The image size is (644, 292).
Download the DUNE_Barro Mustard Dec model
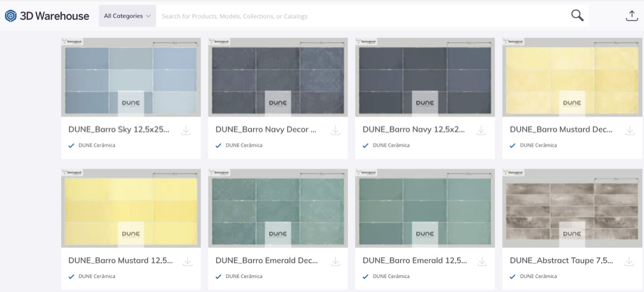(x=629, y=131)
